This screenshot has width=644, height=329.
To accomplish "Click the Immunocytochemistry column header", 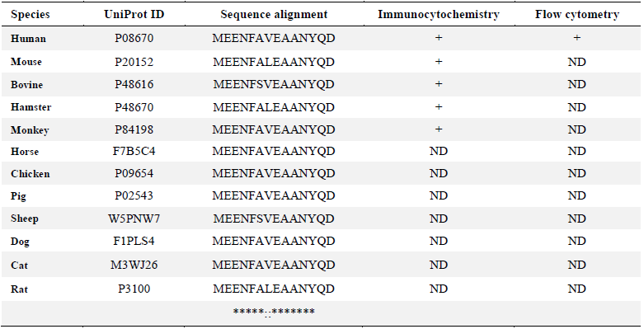I will (x=439, y=15).
